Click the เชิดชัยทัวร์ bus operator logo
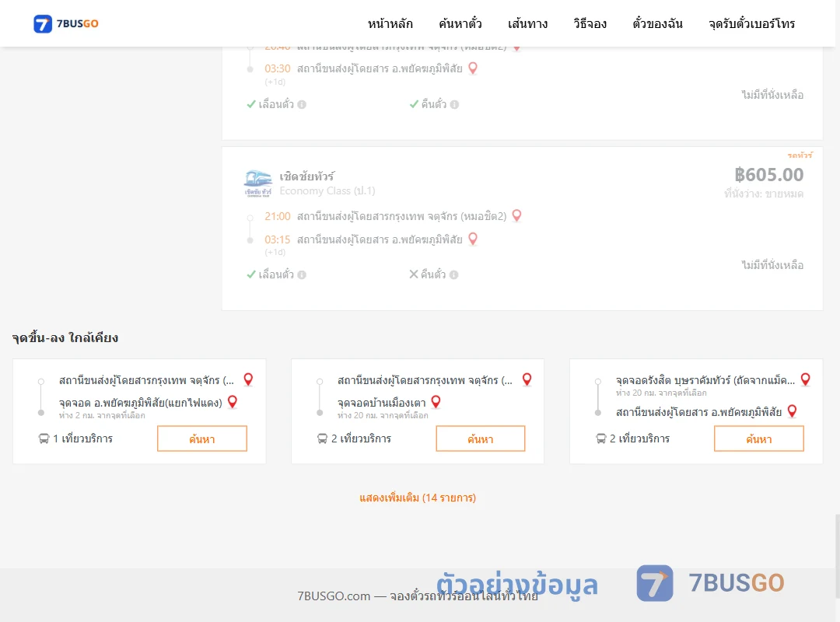Viewport: 840px width, 622px height. [258, 183]
